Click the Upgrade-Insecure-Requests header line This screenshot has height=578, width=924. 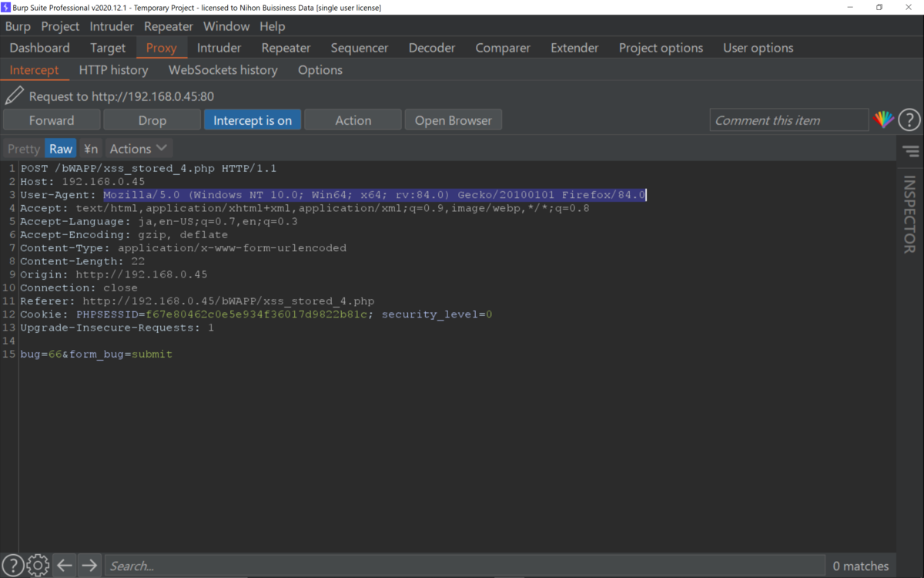117,328
